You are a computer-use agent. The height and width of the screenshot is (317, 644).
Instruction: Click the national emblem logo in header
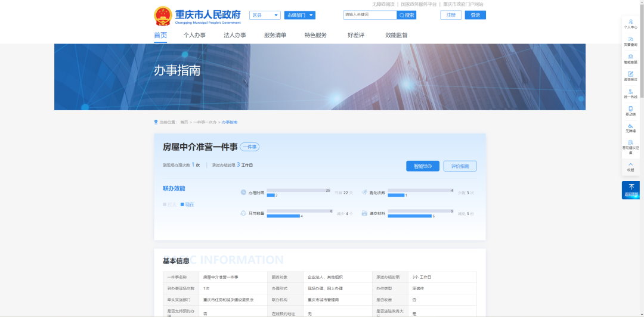pyautogui.click(x=163, y=16)
